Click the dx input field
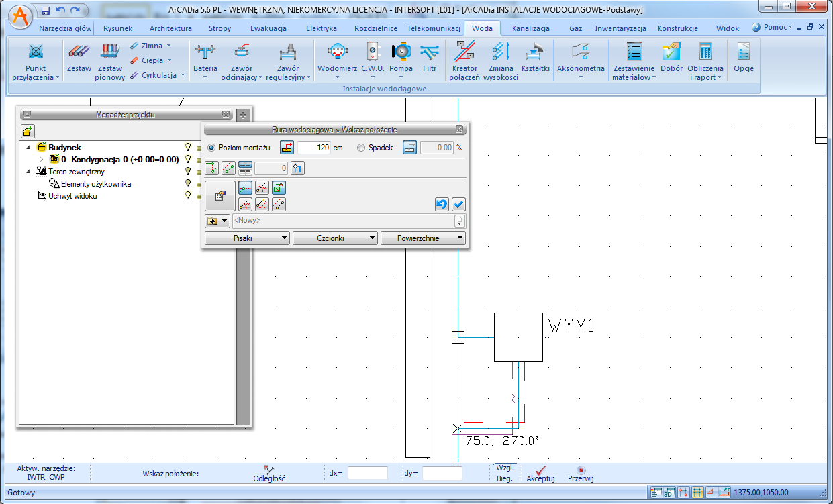The height and width of the screenshot is (504, 833). click(x=368, y=473)
